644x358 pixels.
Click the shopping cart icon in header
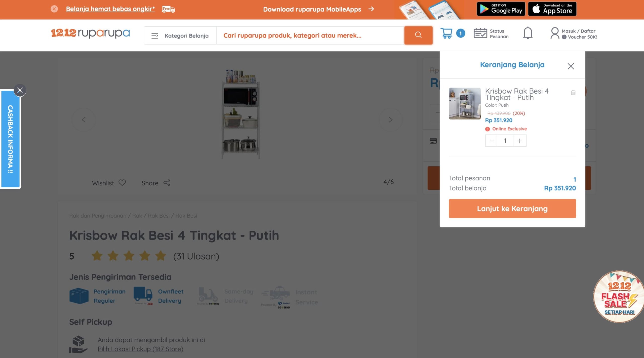pos(447,33)
